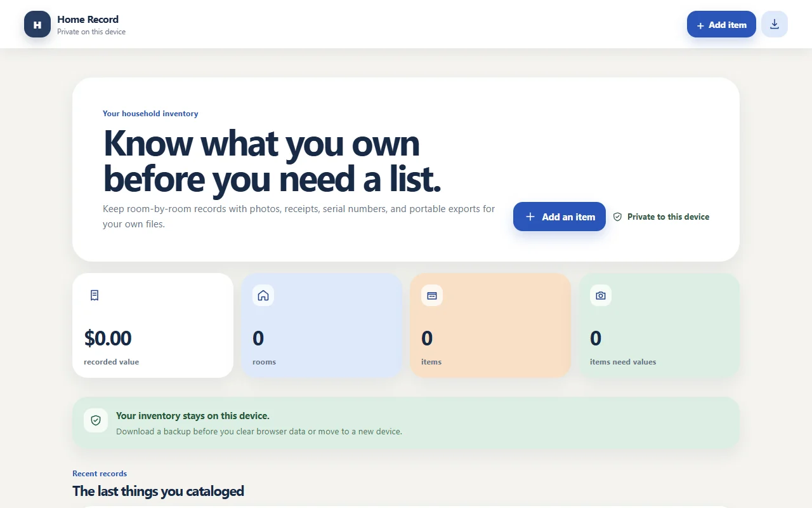812x508 pixels.
Task: Click the "Private to this device" text
Action: 668,217
